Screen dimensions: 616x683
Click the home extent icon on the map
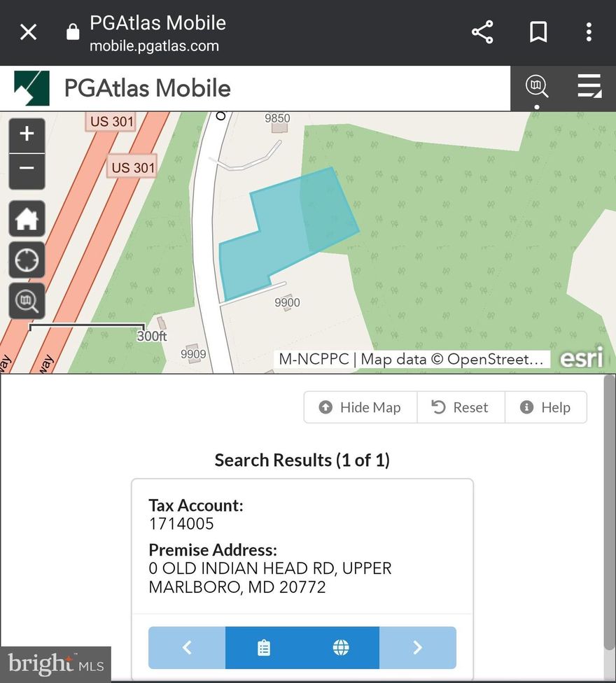pyautogui.click(x=27, y=218)
